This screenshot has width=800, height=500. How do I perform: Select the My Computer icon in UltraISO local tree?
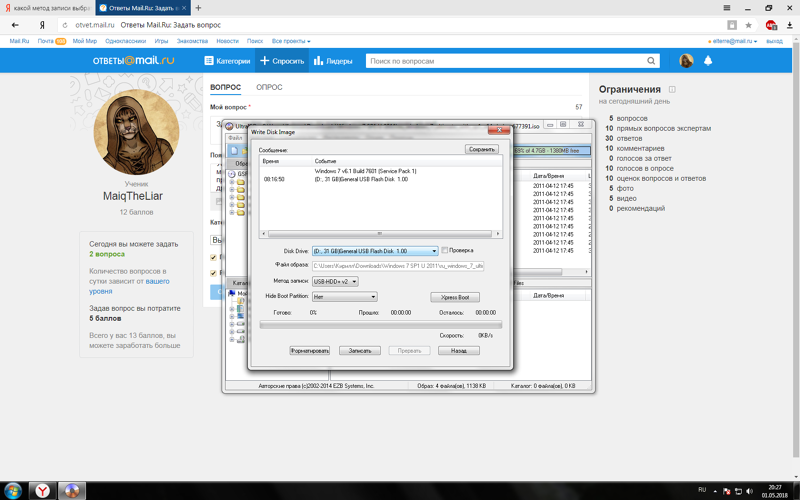[x=232, y=293]
